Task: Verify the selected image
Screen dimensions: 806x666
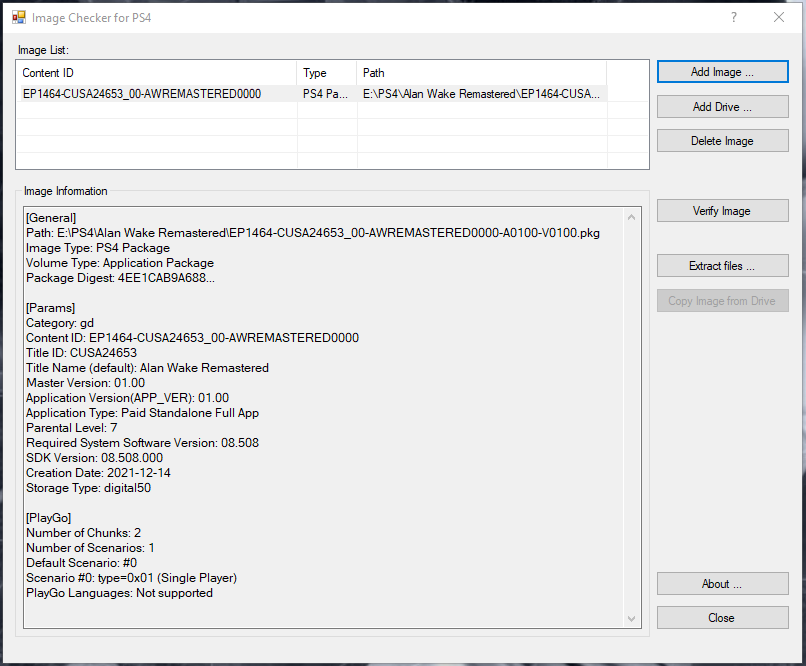Action: (x=722, y=211)
